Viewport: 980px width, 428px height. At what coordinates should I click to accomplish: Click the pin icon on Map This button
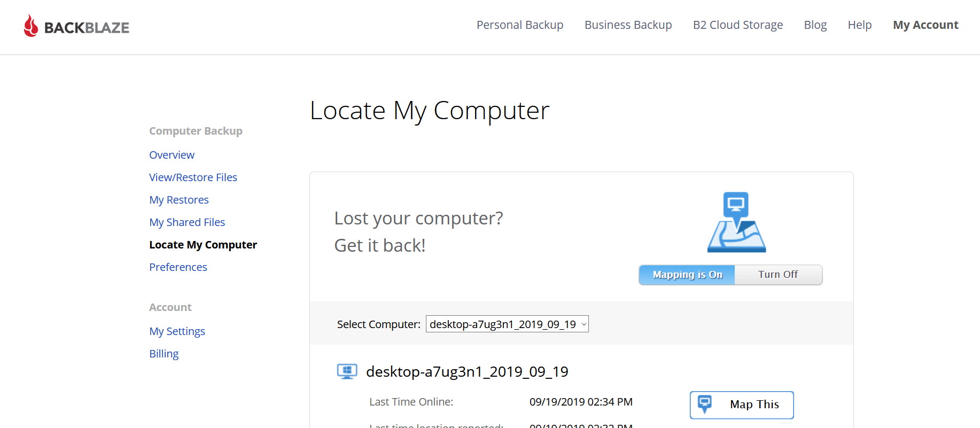tap(705, 404)
